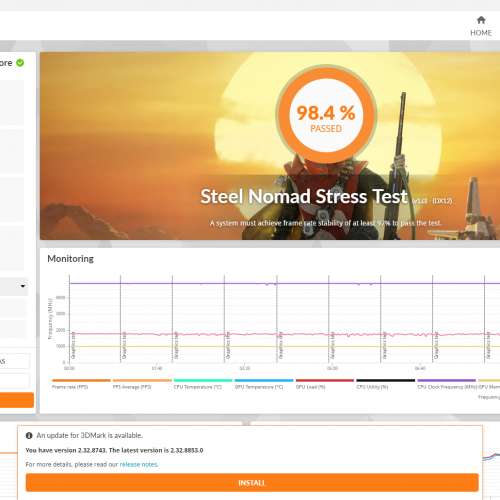Click the Home house icon
Image resolution: width=500 pixels, height=500 pixels.
click(481, 20)
